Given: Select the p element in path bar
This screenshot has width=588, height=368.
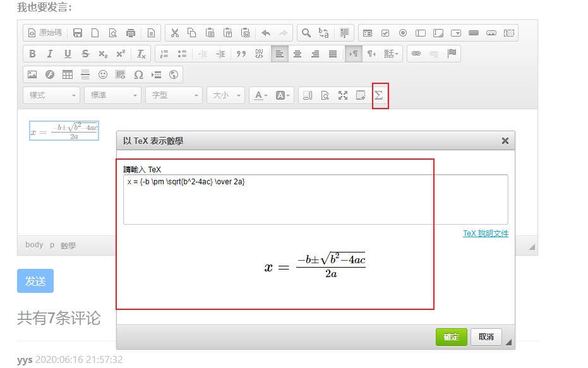Looking at the screenshot, I should [x=52, y=246].
